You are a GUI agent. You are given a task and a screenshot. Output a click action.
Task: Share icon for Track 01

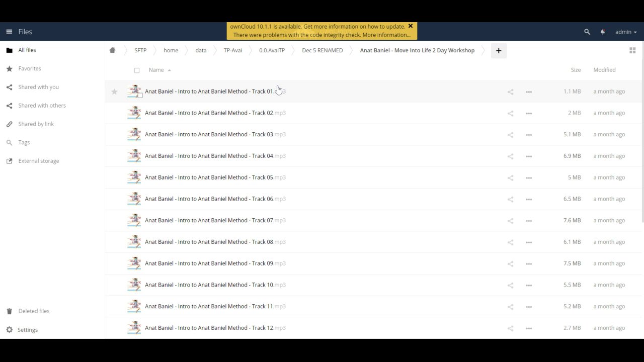(510, 92)
